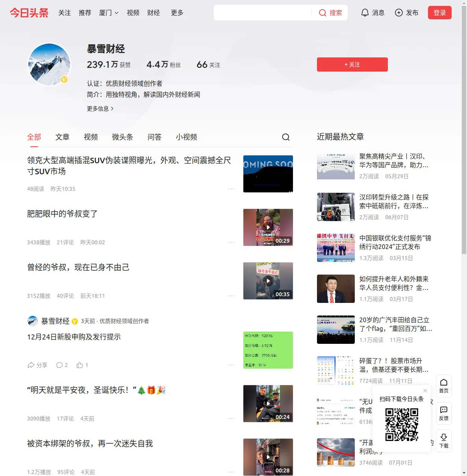
Task: Open hot article 20岁的广汽丰田
Action: (396, 324)
